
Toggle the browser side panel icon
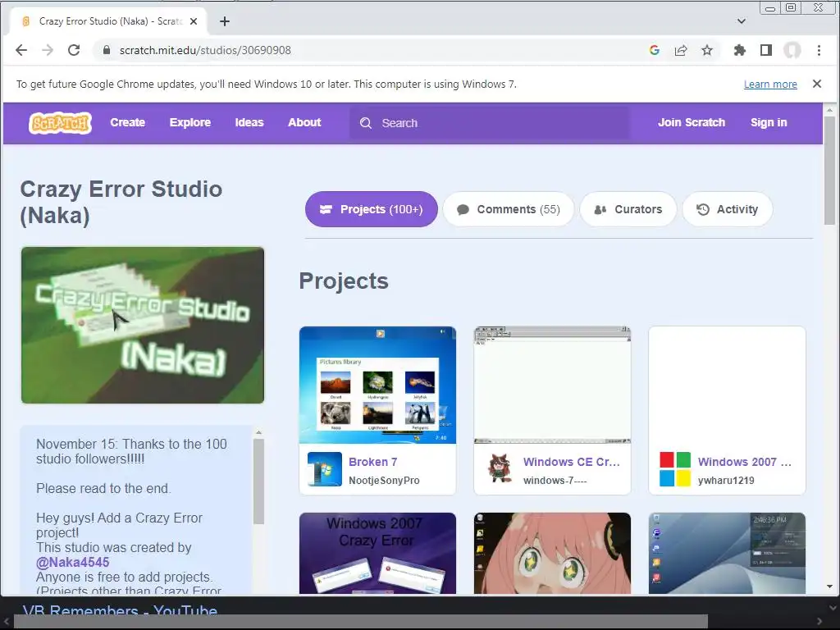point(766,50)
